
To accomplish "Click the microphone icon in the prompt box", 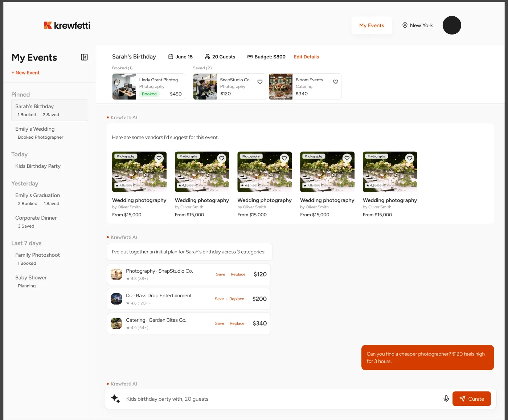I will (x=446, y=399).
